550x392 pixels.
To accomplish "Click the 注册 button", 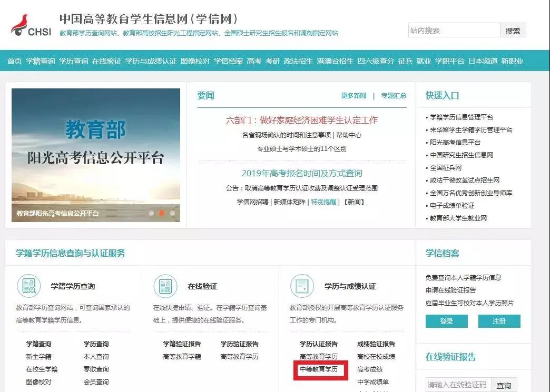I will point(499,321).
